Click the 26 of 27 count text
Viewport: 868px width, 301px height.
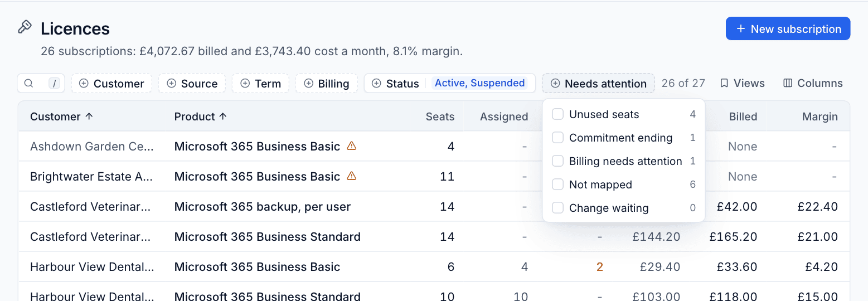point(683,83)
